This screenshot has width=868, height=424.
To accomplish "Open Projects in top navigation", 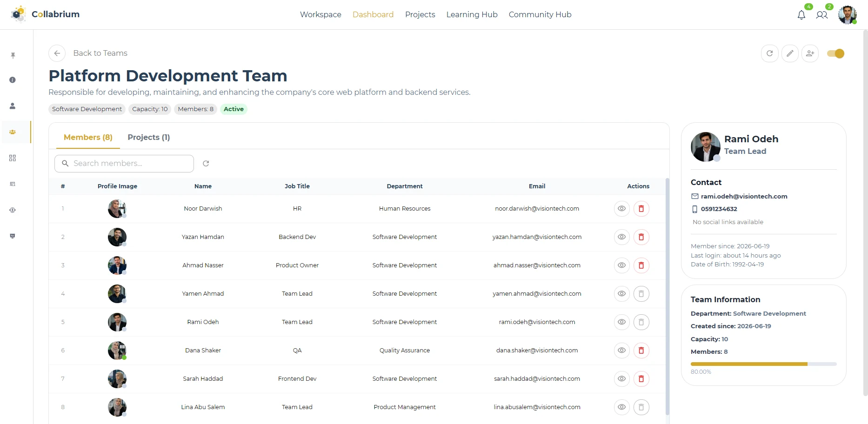I will pos(420,14).
